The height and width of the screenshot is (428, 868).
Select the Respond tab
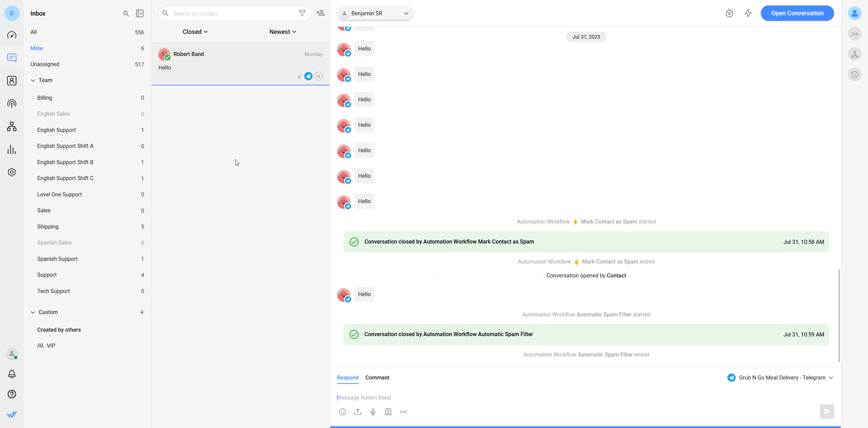347,377
